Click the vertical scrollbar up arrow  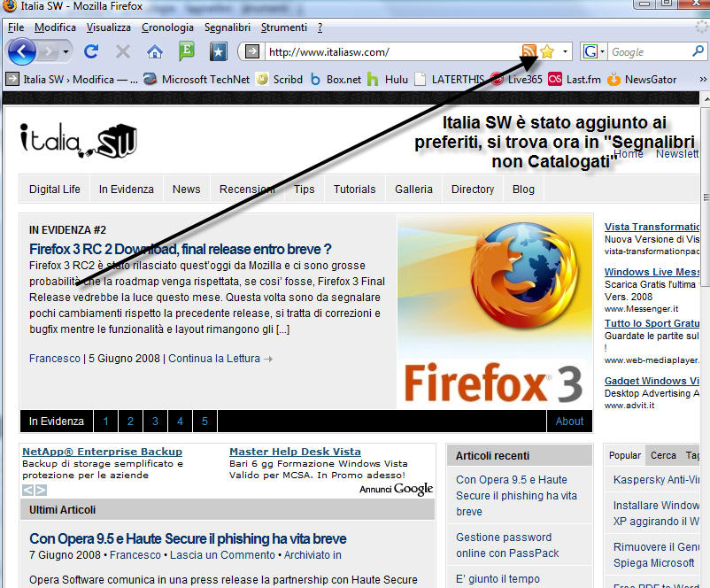tap(706, 99)
